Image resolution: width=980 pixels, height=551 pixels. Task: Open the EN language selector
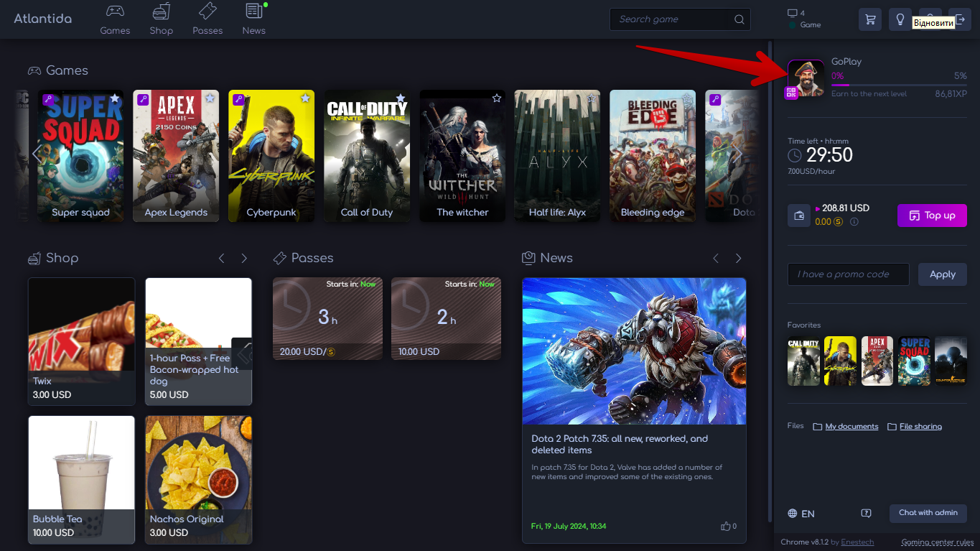pyautogui.click(x=801, y=514)
